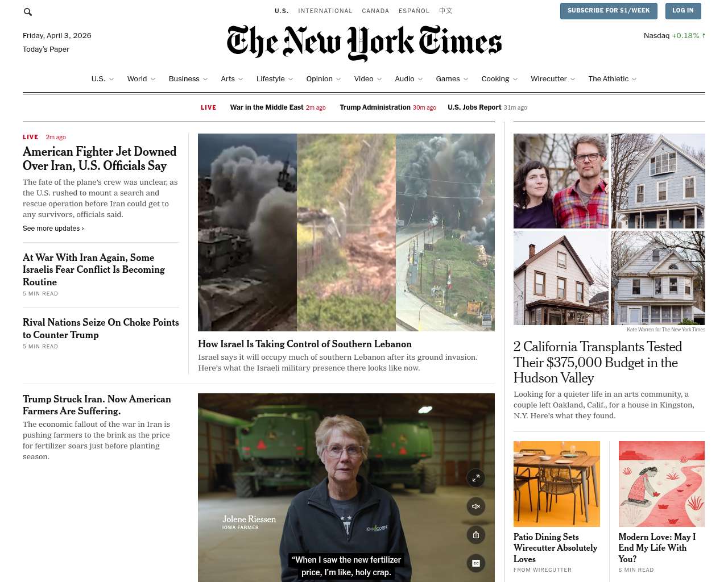Open the search magnifier icon
The height and width of the screenshot is (582, 728).
tap(28, 12)
